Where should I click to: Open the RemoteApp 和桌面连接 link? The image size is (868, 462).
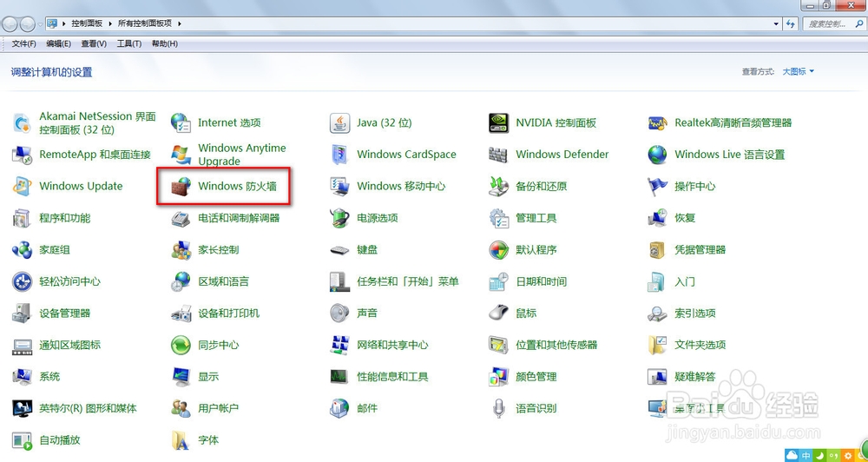[x=95, y=155]
